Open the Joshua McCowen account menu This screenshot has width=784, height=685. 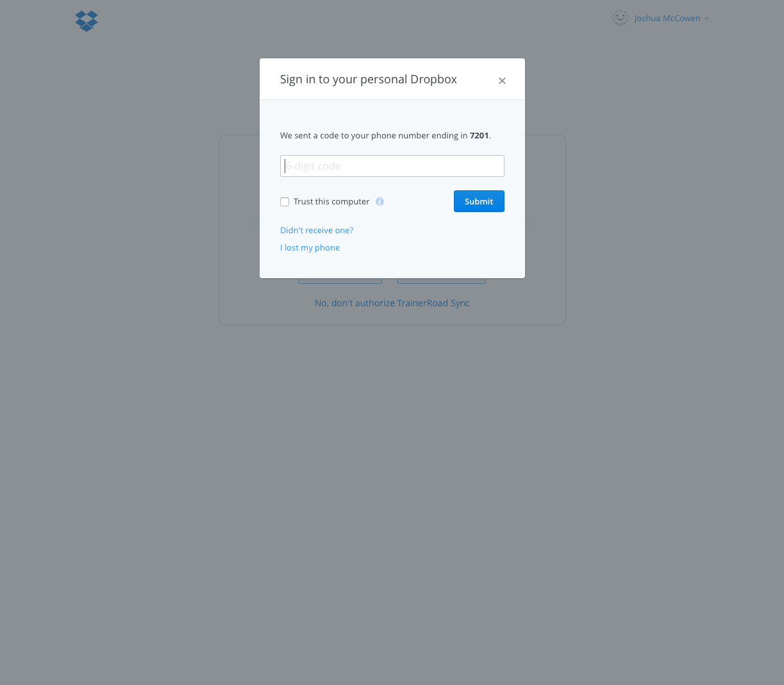(667, 19)
